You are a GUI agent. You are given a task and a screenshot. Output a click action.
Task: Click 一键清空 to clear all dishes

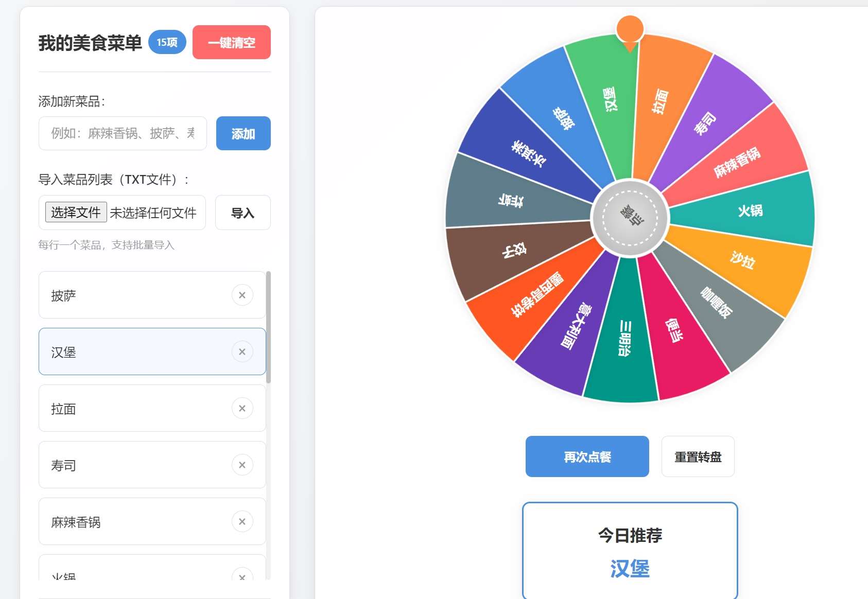point(231,43)
